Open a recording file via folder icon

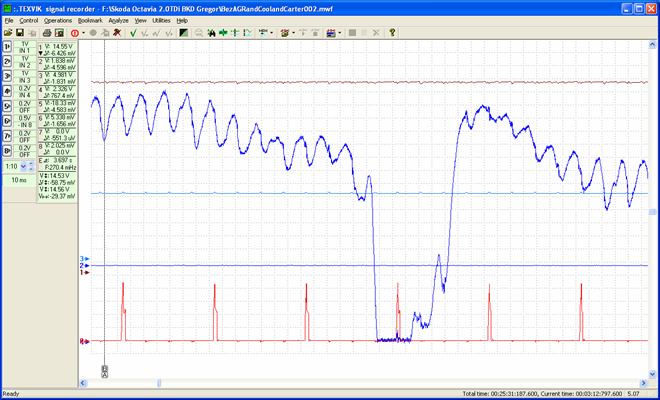[x=8, y=33]
